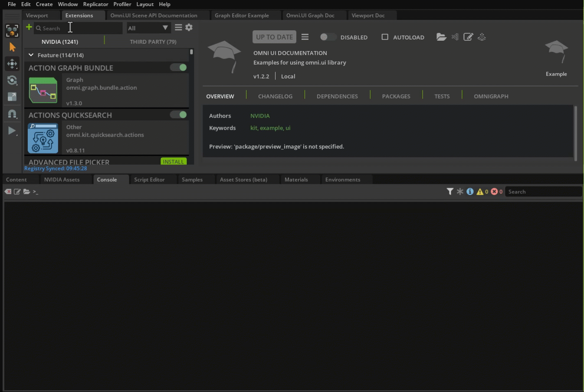Select the orange arrow Select tool
584x392 pixels.
[12, 47]
